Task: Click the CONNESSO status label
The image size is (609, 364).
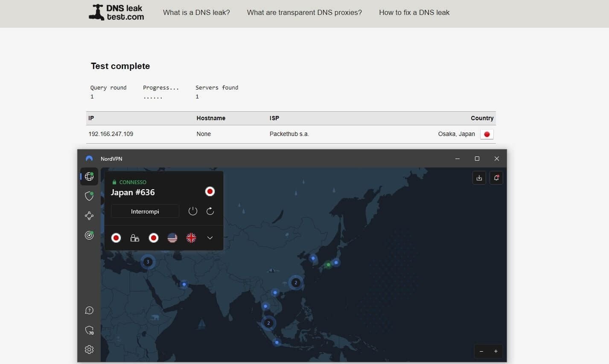Action: (x=133, y=182)
